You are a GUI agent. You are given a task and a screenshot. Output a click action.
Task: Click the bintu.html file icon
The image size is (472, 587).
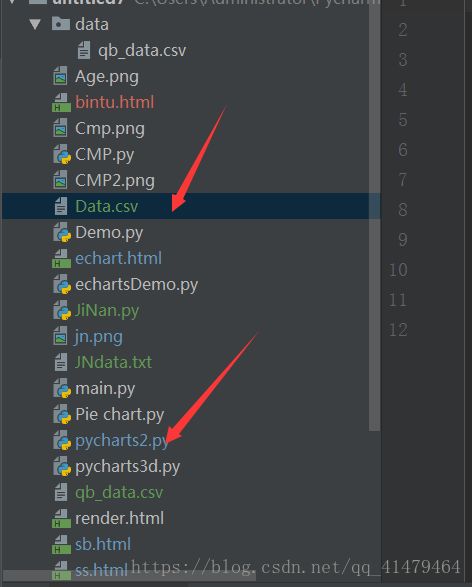click(61, 103)
